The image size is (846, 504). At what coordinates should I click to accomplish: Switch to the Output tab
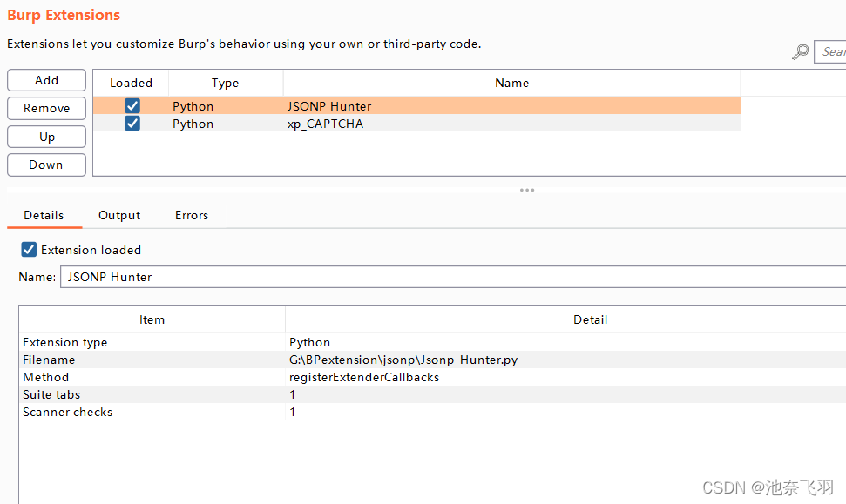[x=119, y=215]
